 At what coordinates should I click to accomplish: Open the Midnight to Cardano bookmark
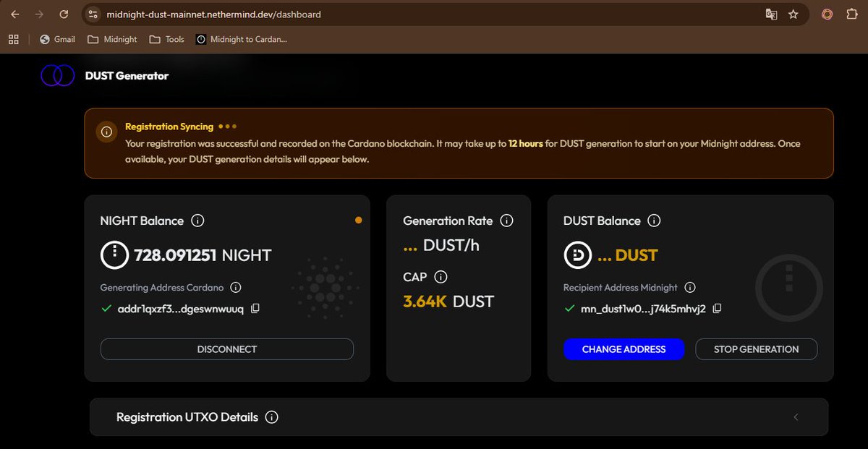[242, 39]
